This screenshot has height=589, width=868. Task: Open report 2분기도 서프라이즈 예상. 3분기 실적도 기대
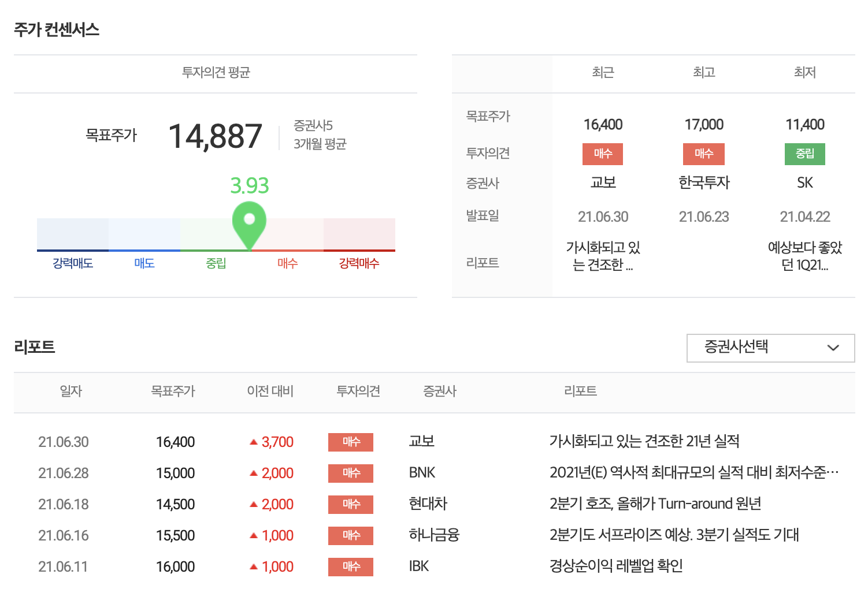674,535
